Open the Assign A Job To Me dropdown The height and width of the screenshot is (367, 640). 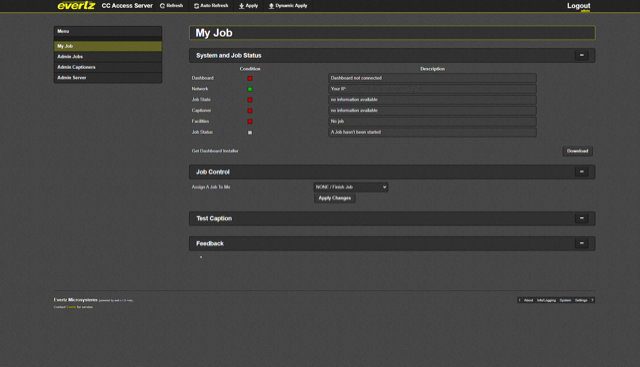click(351, 187)
